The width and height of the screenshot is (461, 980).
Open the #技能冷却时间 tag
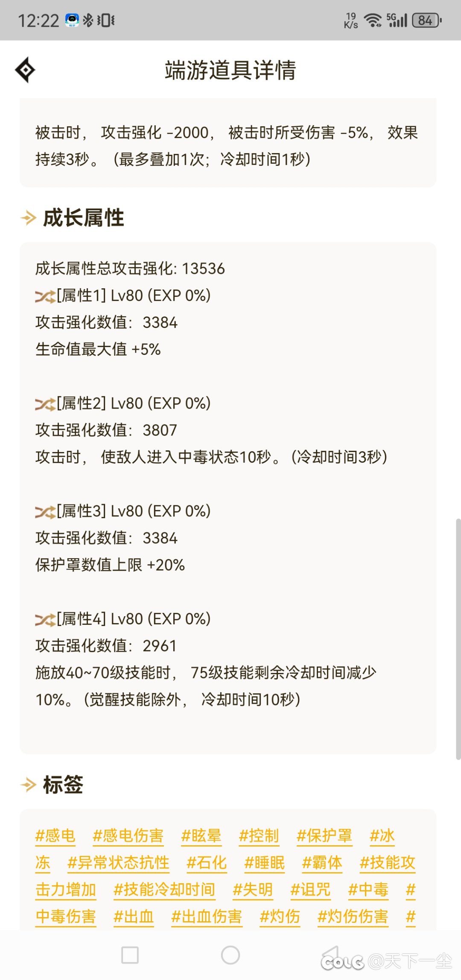click(164, 890)
